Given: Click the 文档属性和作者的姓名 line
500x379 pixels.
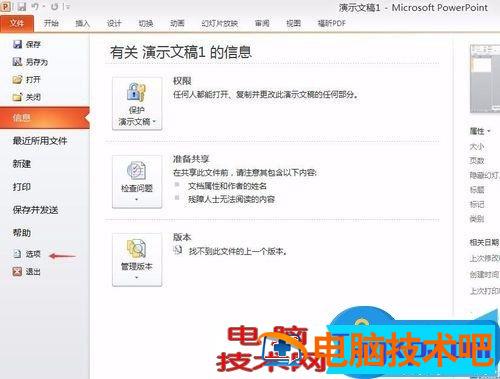Looking at the screenshot, I should (227, 186).
